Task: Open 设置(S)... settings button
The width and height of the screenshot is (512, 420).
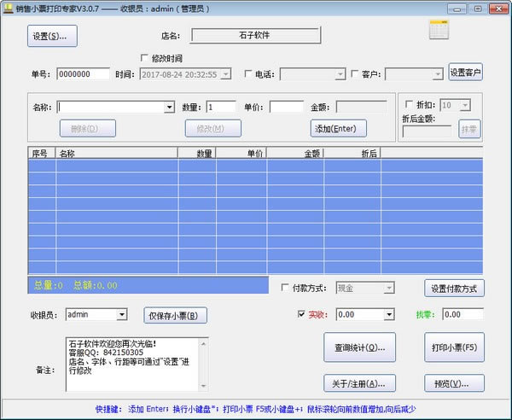Action: [53, 37]
